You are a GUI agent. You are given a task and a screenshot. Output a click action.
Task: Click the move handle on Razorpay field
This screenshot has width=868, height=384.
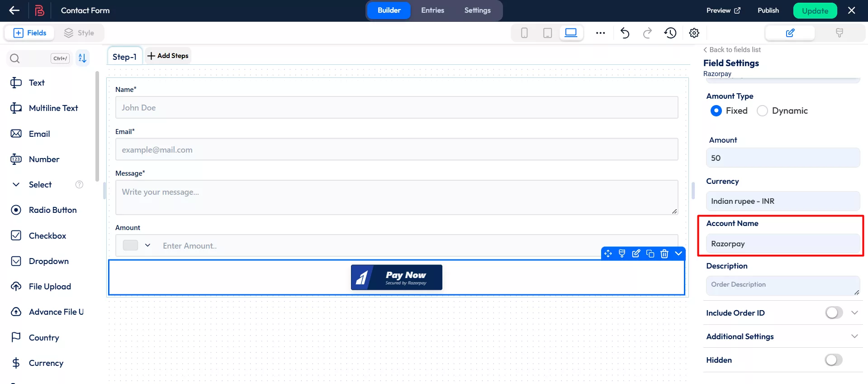click(x=608, y=254)
